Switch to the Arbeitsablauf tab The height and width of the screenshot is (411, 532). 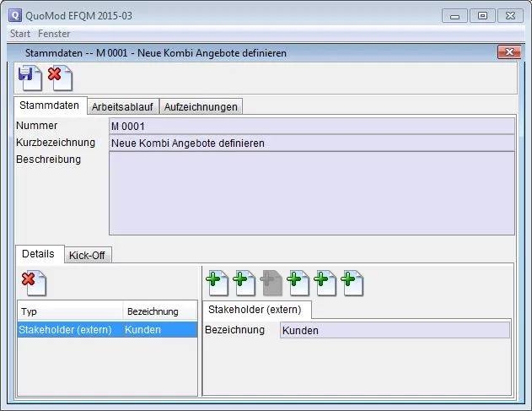(122, 106)
